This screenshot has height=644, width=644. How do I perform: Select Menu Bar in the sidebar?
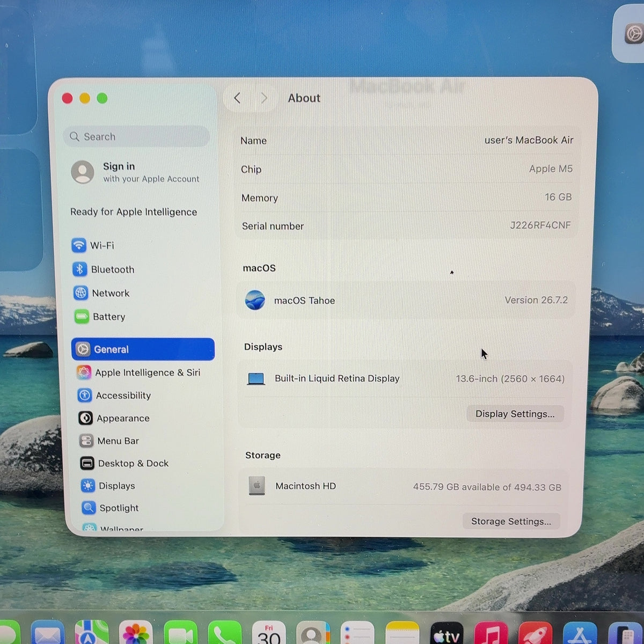109,441
